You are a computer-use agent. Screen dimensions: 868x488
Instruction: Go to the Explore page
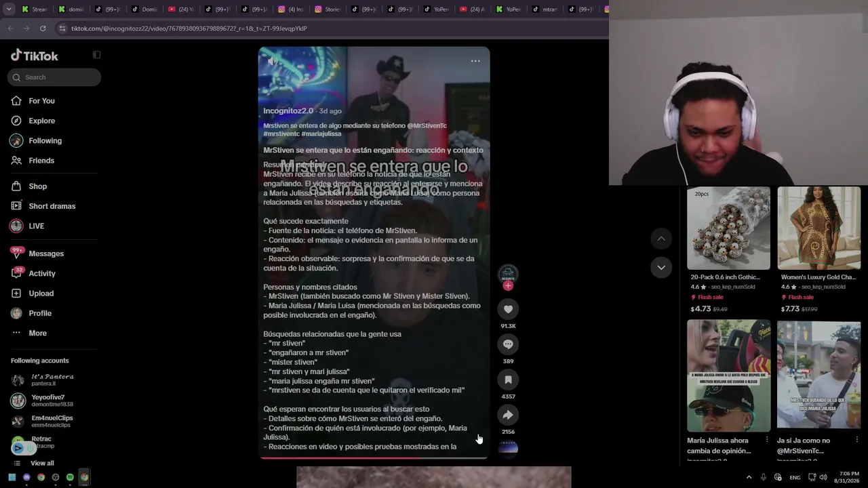point(41,121)
